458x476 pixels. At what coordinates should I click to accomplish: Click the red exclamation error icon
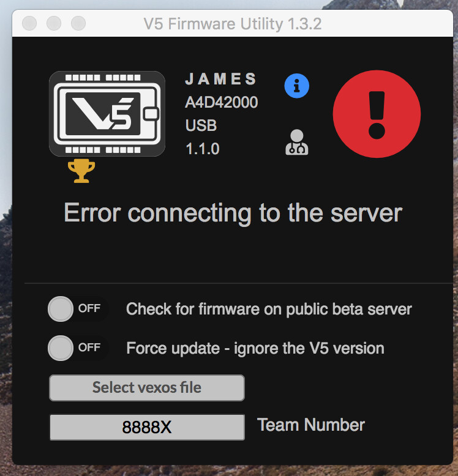click(x=377, y=114)
